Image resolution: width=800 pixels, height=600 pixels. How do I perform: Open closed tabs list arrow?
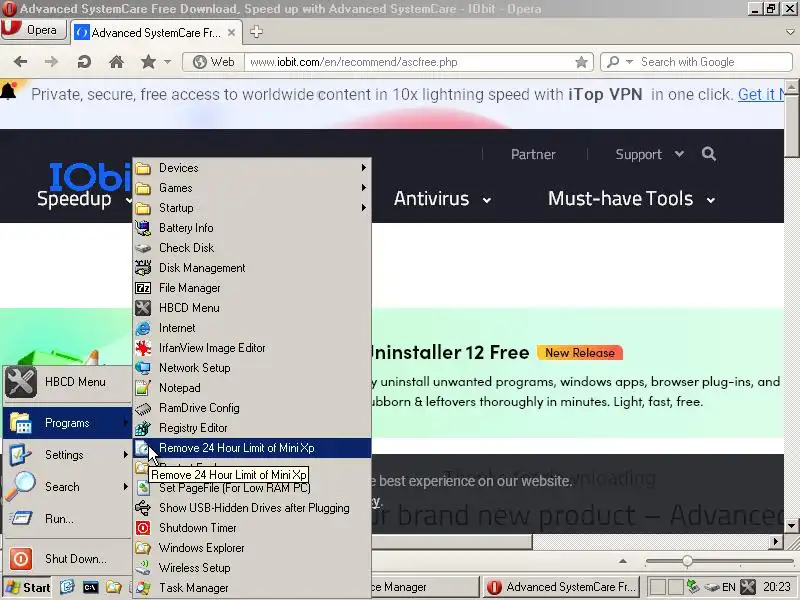coord(790,32)
